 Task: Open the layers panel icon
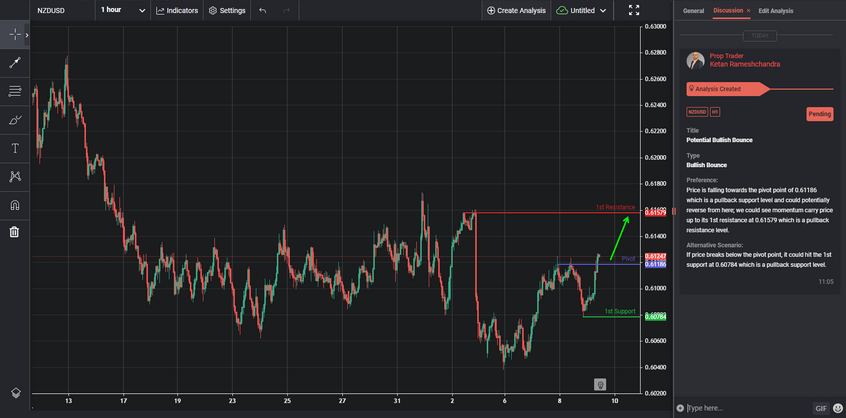pos(16,392)
